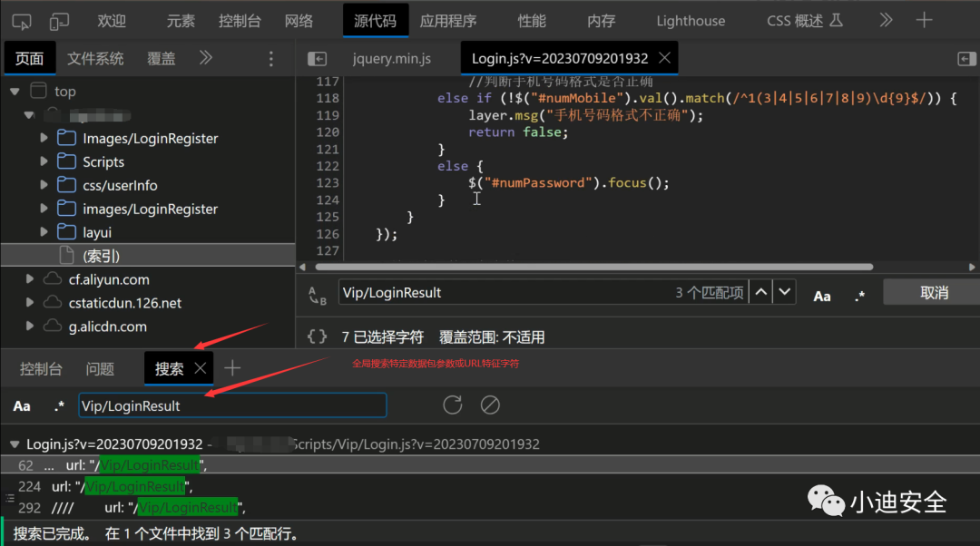Add another drawer tool tab
The height and width of the screenshot is (546, 980).
coord(232,368)
